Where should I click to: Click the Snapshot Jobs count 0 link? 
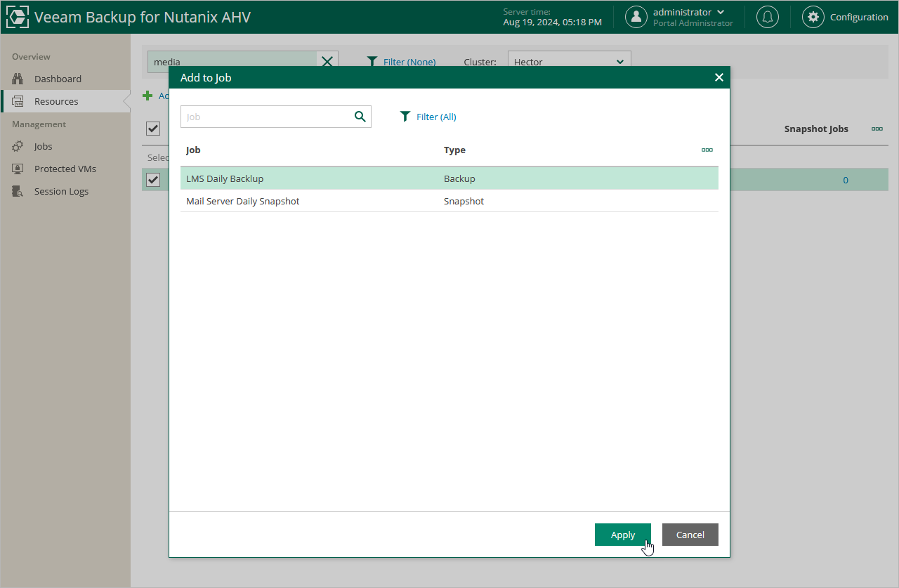846,180
